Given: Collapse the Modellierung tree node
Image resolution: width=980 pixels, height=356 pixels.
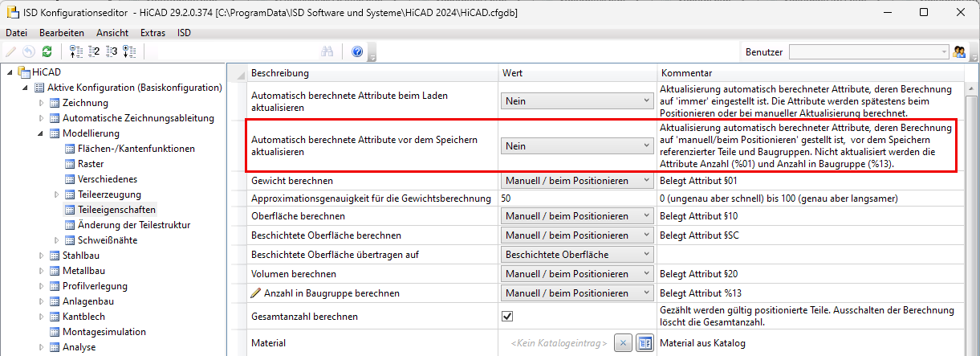Looking at the screenshot, I should (x=42, y=133).
